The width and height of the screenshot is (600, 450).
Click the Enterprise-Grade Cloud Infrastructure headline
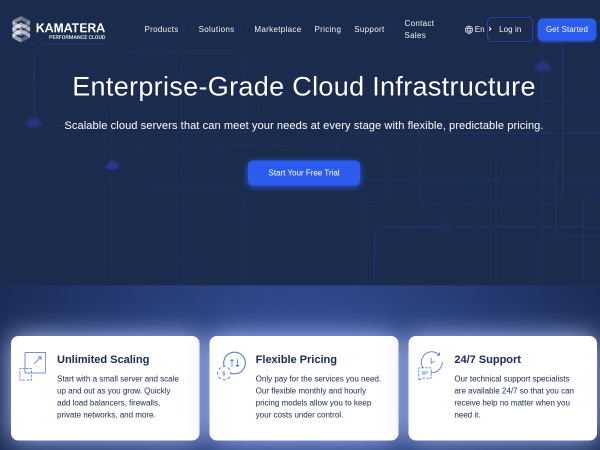[304, 86]
